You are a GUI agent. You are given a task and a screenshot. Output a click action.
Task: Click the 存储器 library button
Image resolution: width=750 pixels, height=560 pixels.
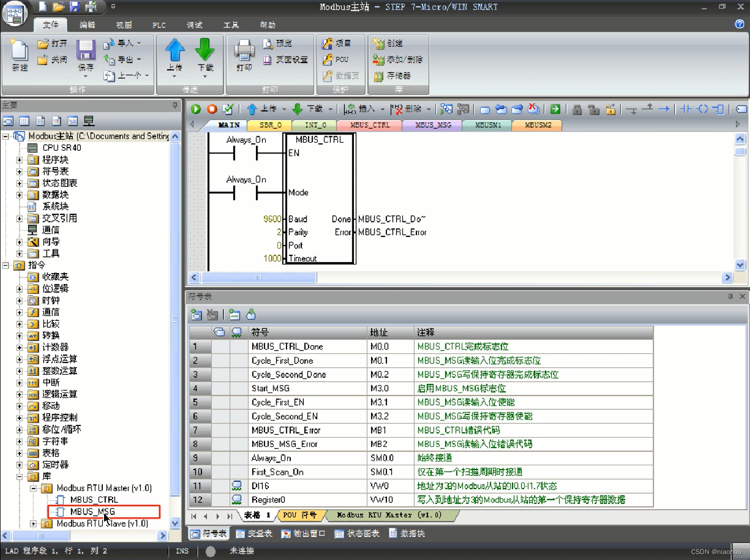click(x=393, y=76)
